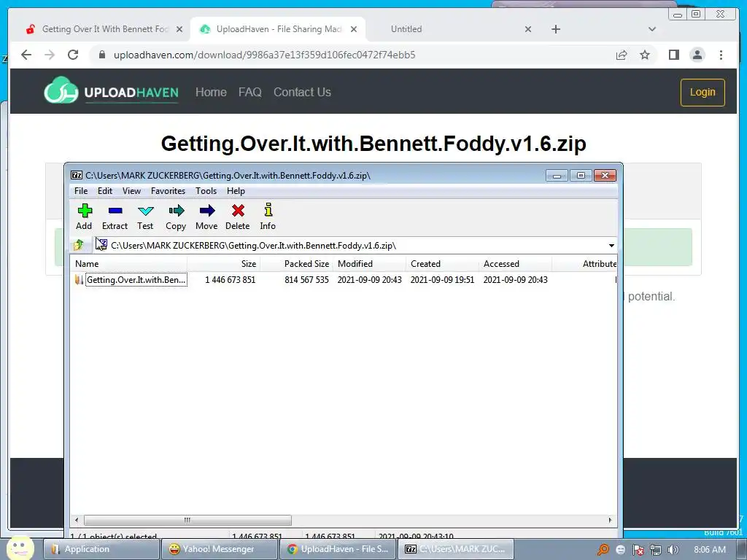Run the Test archive tool
This screenshot has height=560, width=747.
145,217
